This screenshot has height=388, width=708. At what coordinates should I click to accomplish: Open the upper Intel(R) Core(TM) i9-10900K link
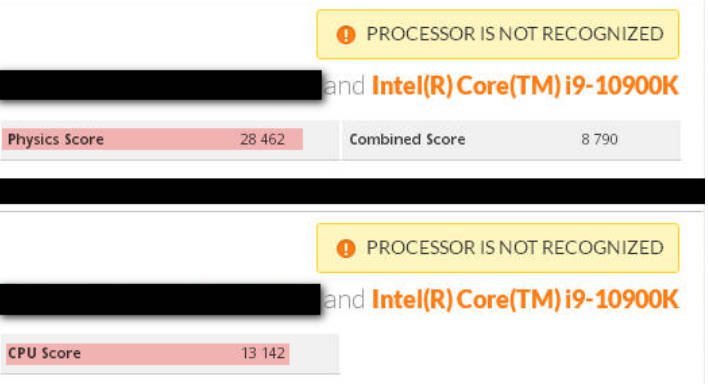[525, 86]
